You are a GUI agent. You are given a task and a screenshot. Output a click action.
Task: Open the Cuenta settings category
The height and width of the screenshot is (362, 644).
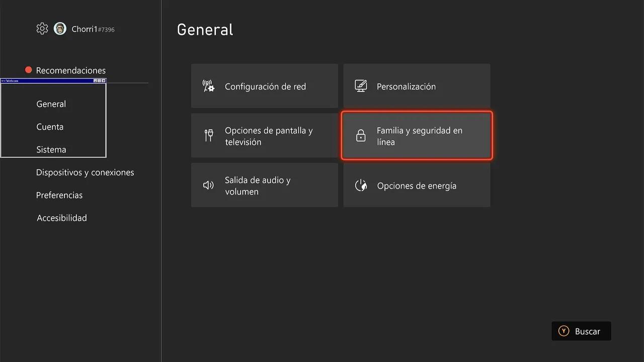tap(50, 127)
